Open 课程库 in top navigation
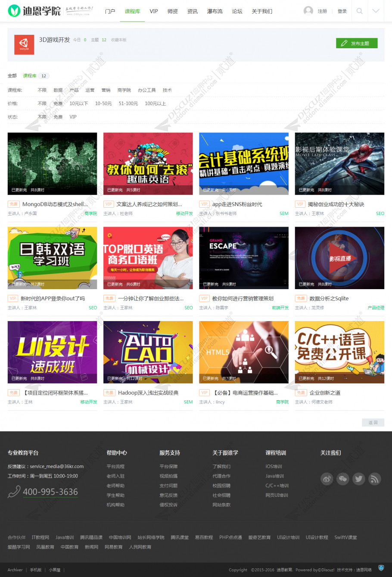 click(x=132, y=11)
